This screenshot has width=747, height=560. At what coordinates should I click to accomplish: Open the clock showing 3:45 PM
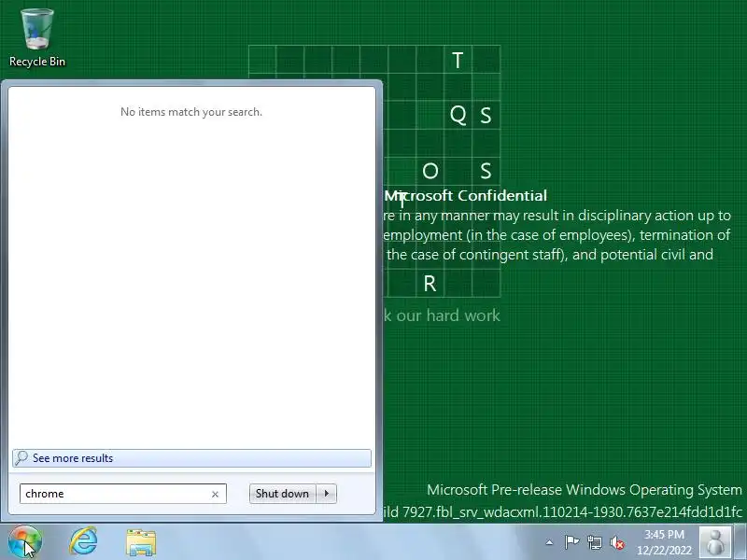coord(664,542)
